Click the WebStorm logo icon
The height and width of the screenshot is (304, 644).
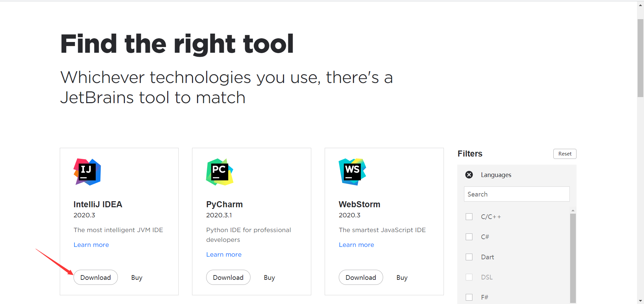[352, 172]
